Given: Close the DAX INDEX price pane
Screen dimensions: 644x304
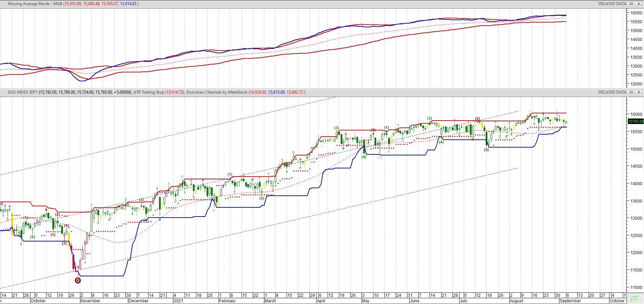Looking at the screenshot, I should click(x=638, y=92).
